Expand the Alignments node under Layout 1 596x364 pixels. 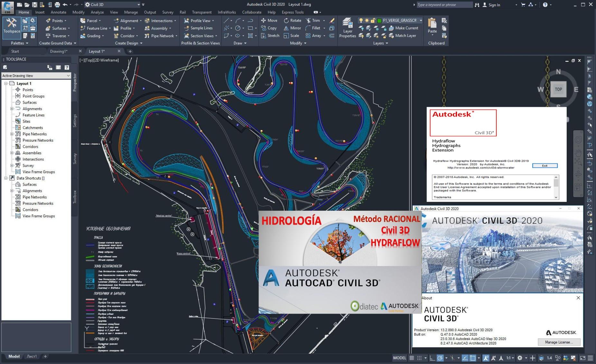(12, 109)
